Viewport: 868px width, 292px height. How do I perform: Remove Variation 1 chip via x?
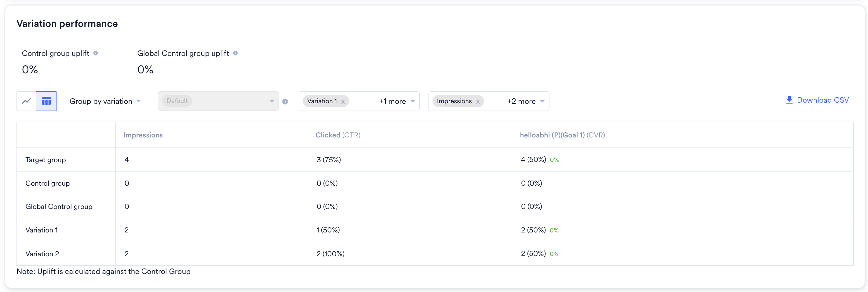[x=343, y=102]
